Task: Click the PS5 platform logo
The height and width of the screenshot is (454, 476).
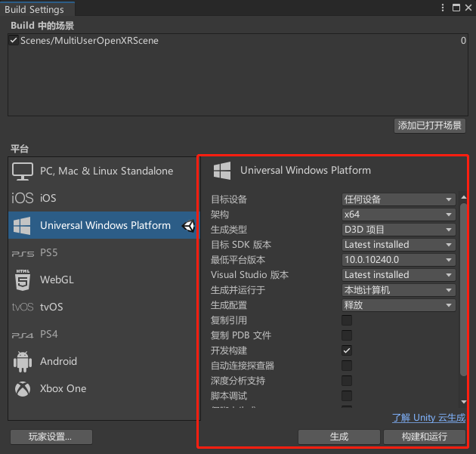Action: coord(23,253)
